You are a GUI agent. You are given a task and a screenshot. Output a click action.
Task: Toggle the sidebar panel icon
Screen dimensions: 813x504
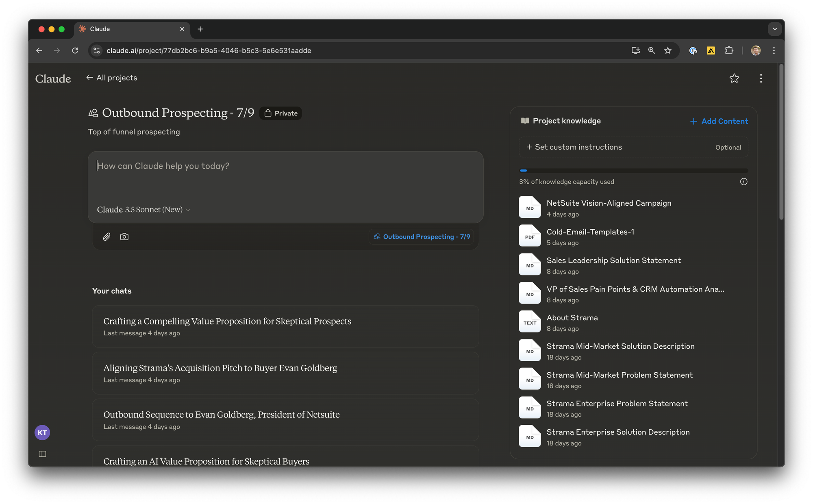(x=42, y=454)
